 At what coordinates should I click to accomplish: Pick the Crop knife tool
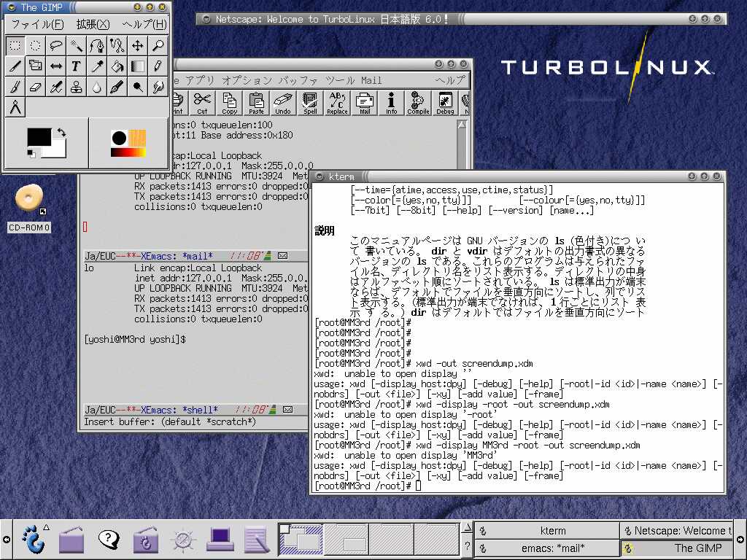coord(15,66)
